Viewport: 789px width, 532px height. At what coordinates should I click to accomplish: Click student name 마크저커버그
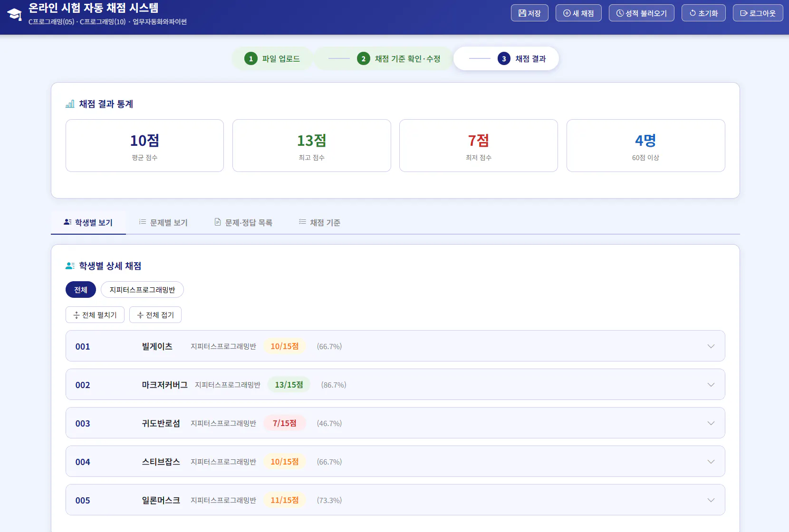point(165,385)
